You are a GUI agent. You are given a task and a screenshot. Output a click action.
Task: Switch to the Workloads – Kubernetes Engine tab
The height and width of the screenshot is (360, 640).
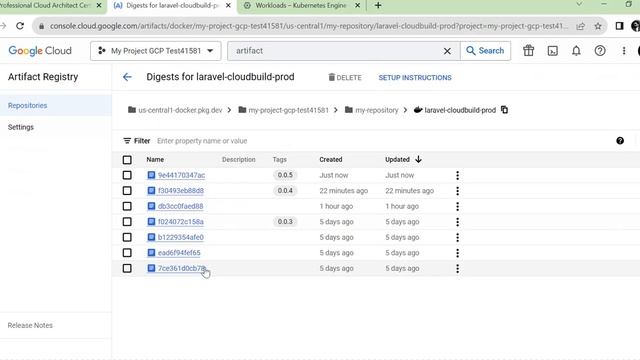301,6
